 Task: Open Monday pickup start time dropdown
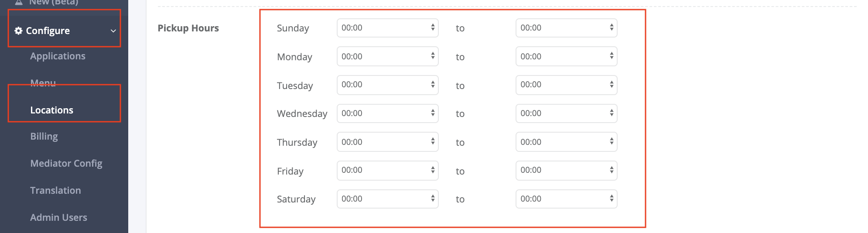(x=387, y=56)
